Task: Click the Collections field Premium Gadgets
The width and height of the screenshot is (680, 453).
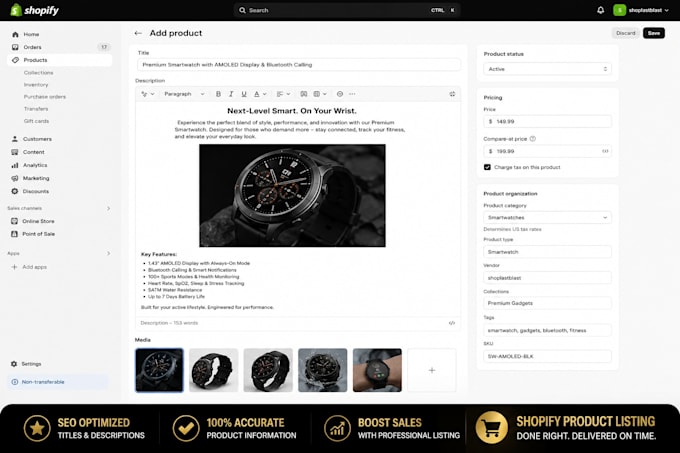Action: [x=547, y=303]
